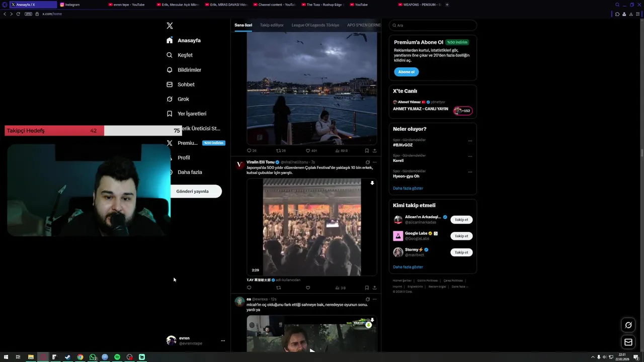Open Grok icon on Viralin Elli Tonu post
The width and height of the screenshot is (644, 362).
pyautogui.click(x=367, y=162)
